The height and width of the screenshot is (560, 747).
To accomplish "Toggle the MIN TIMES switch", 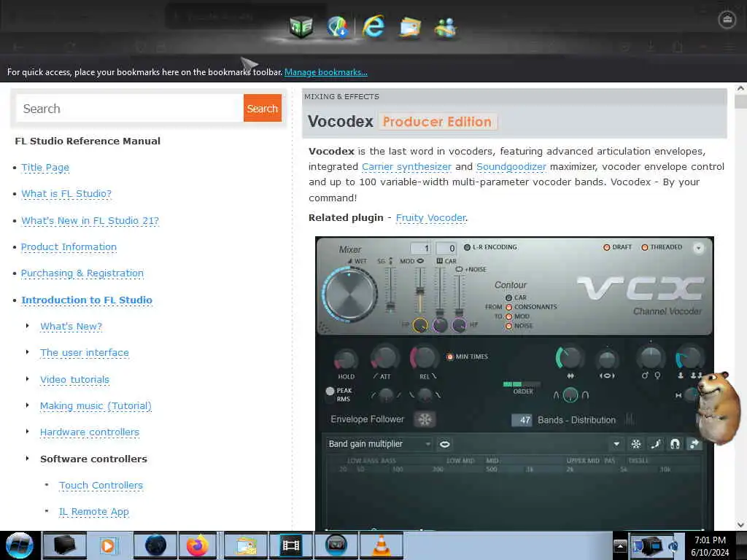I will [449, 357].
